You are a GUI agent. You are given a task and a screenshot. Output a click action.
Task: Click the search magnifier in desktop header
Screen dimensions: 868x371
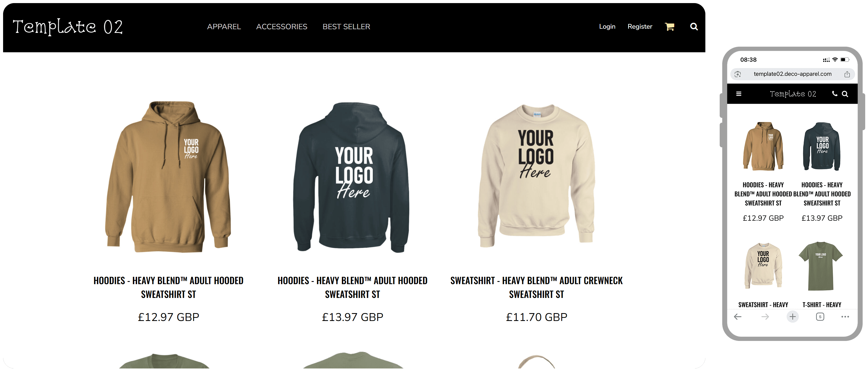pos(694,27)
